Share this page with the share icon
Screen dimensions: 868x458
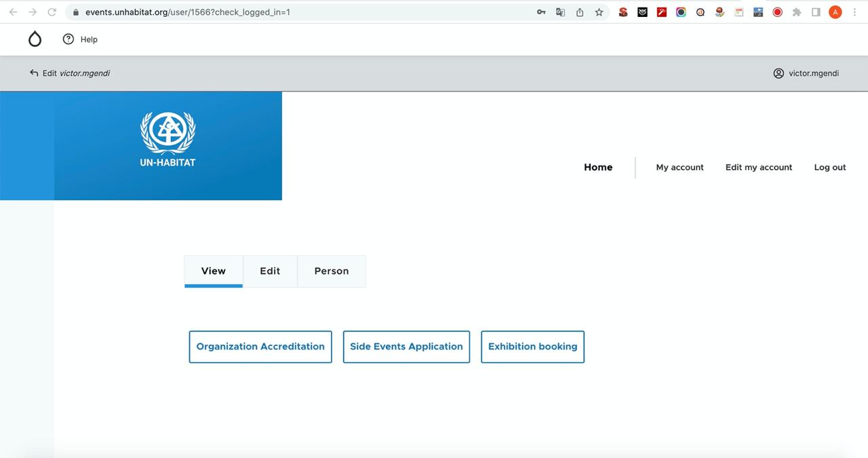[x=580, y=12]
